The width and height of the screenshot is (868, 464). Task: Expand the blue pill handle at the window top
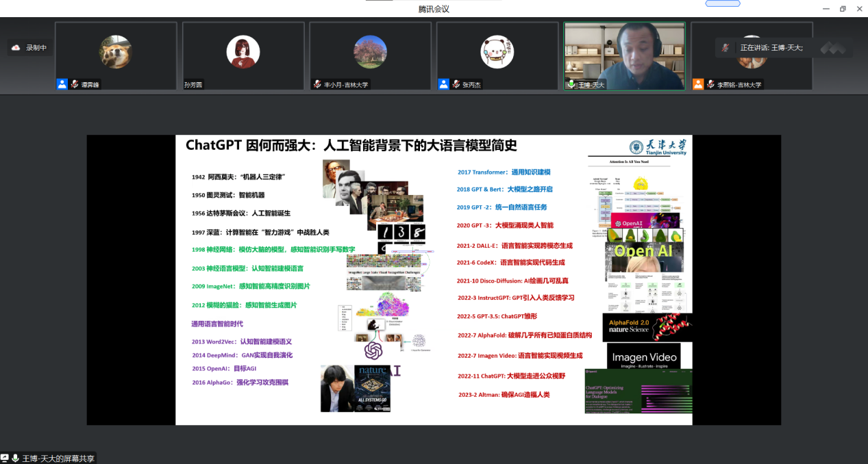click(x=722, y=3)
